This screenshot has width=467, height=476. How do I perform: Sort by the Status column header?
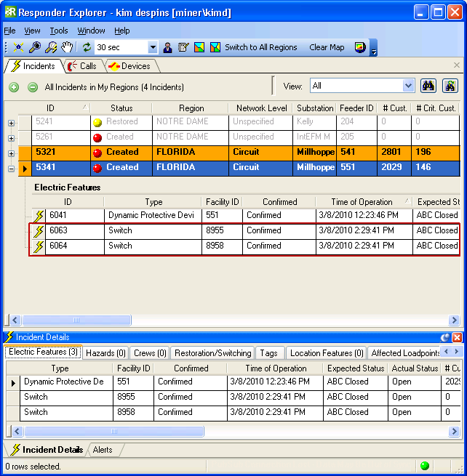click(121, 108)
